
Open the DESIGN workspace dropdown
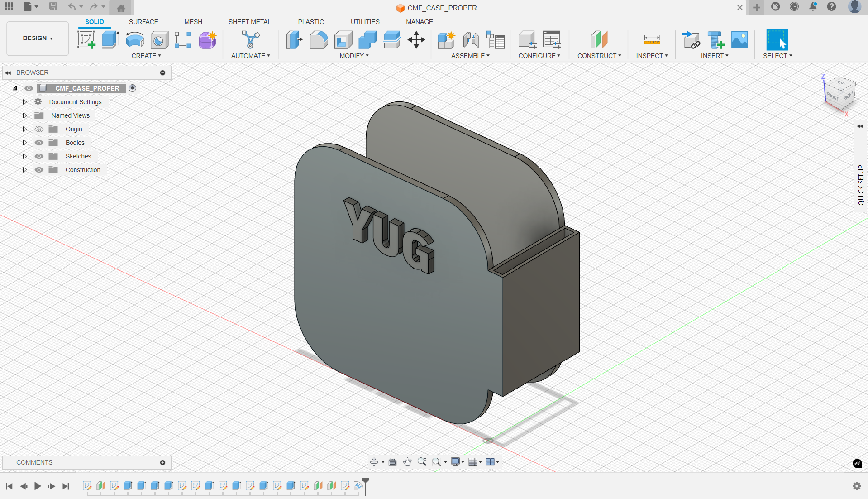tap(38, 38)
